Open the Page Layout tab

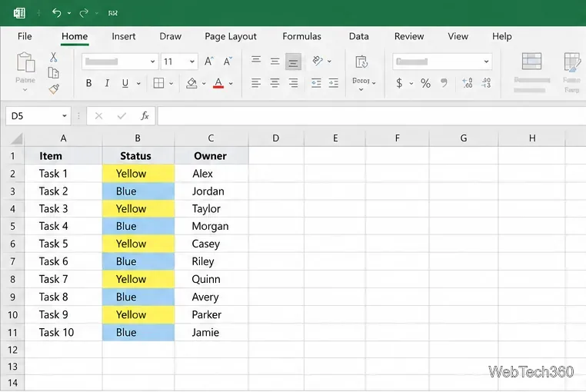point(231,36)
